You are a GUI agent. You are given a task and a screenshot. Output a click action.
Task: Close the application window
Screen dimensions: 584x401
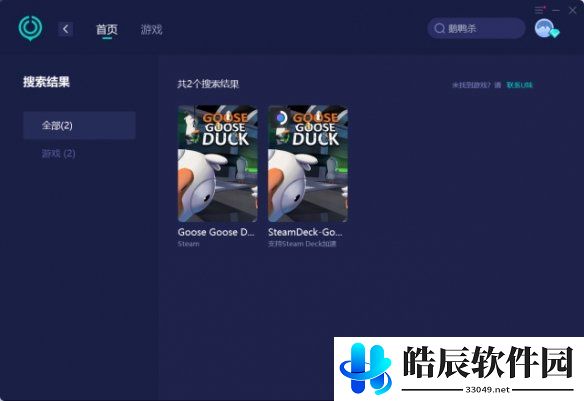[572, 10]
